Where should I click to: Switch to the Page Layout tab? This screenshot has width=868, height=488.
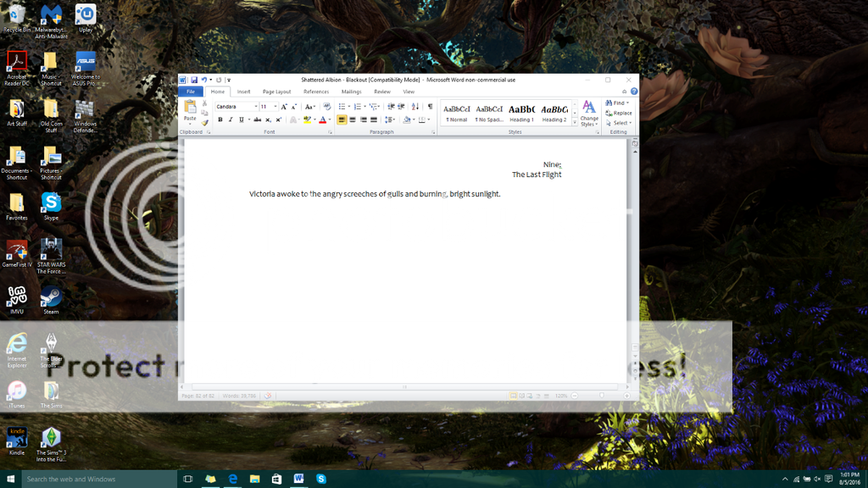[276, 91]
